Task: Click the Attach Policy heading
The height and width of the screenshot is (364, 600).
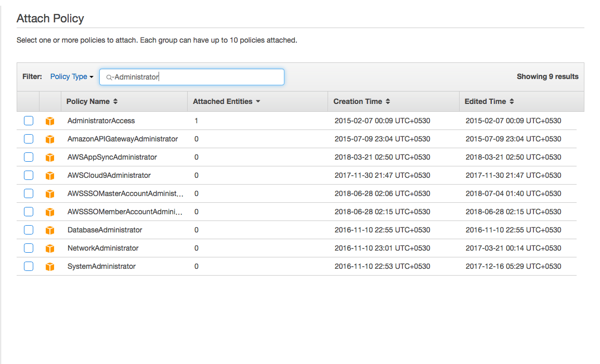Action: pyautogui.click(x=50, y=18)
